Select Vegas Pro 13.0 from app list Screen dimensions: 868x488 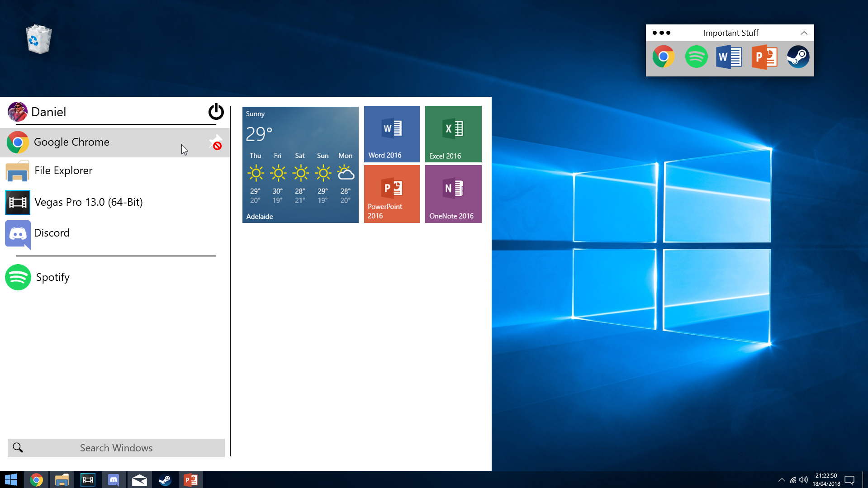click(x=88, y=202)
